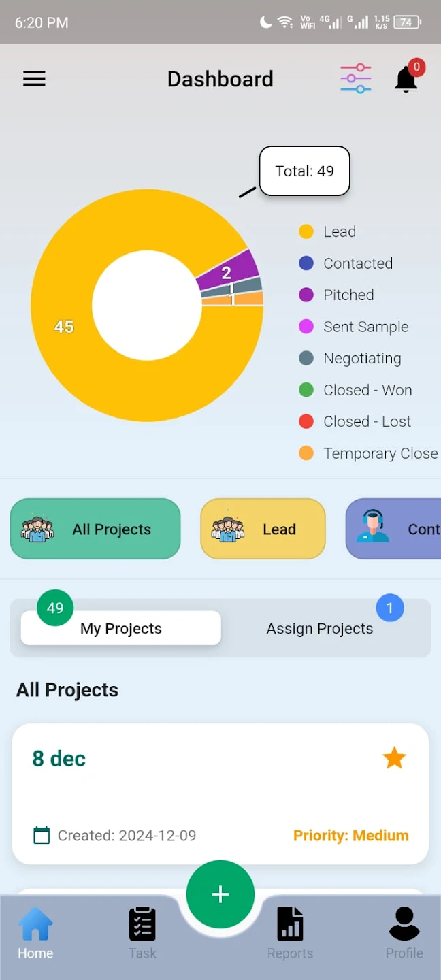The width and height of the screenshot is (441, 980).
Task: Switch to My Projects tab
Action: pos(121,628)
